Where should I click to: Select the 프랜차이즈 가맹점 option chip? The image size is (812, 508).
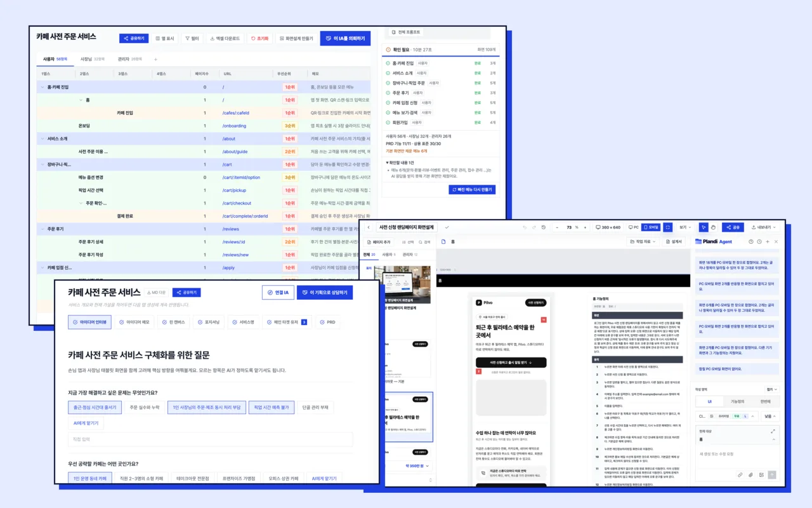click(x=238, y=478)
